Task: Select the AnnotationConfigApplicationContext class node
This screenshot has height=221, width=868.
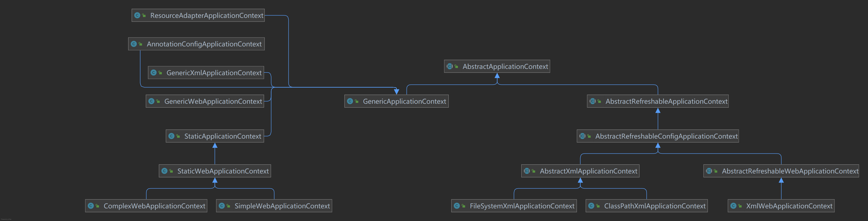Action: (x=196, y=44)
